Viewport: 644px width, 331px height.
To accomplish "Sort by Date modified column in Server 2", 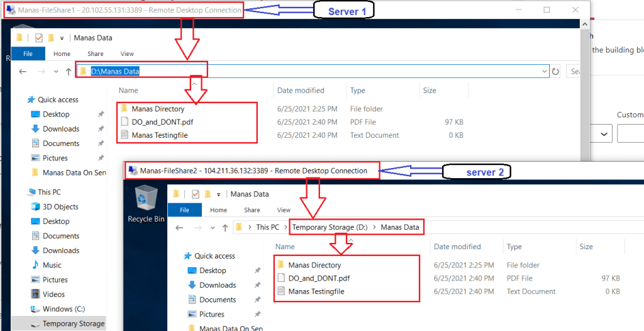I will click(457, 247).
